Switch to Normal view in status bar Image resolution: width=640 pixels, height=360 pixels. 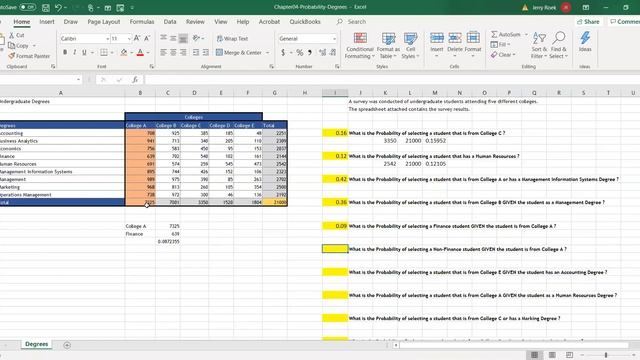(534, 355)
